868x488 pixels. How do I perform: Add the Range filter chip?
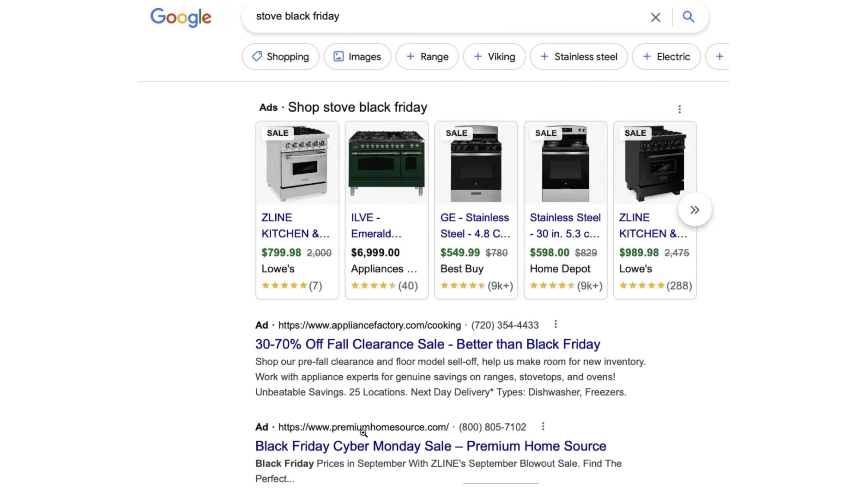click(x=427, y=56)
